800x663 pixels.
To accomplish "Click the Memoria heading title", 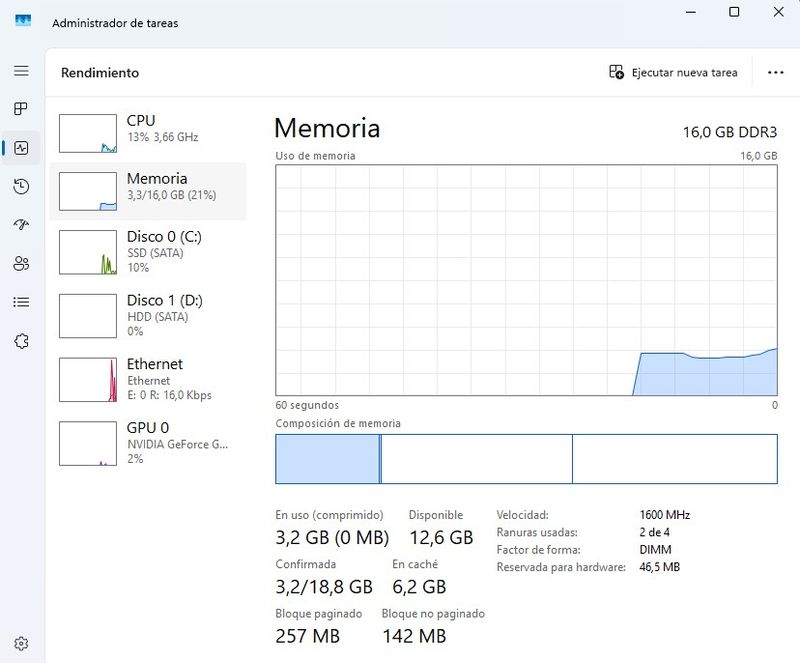I will pyautogui.click(x=327, y=128).
